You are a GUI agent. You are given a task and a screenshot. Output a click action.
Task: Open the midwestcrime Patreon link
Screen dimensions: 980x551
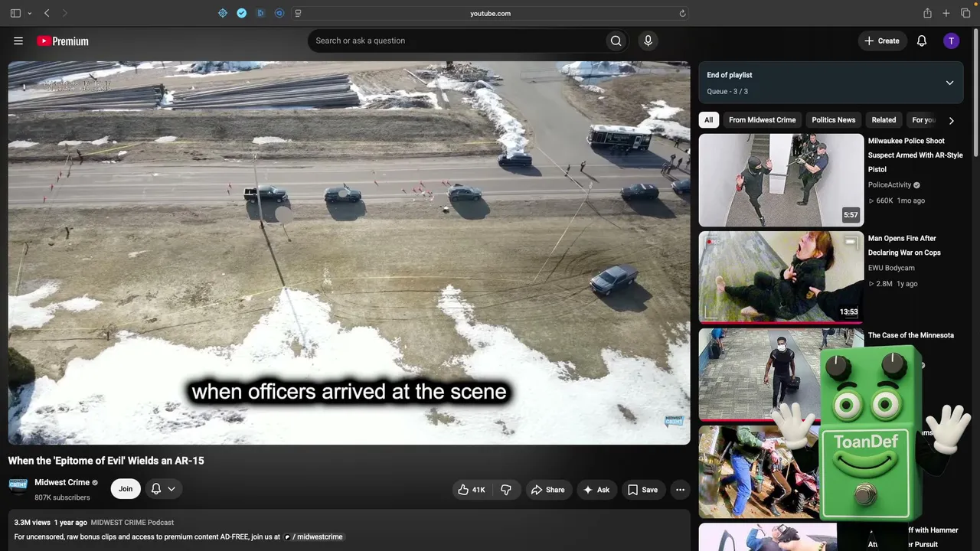(x=314, y=537)
